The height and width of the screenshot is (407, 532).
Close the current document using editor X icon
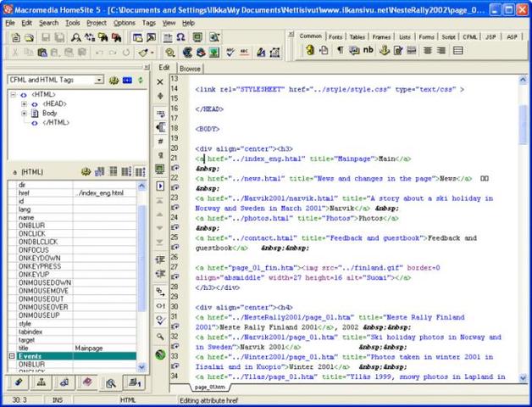pos(160,82)
